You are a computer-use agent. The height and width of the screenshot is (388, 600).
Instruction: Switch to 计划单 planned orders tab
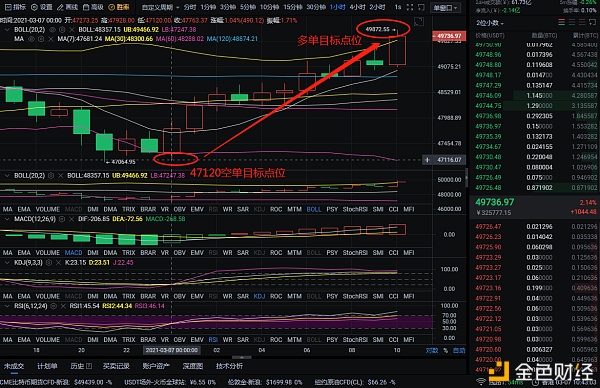click(47, 366)
